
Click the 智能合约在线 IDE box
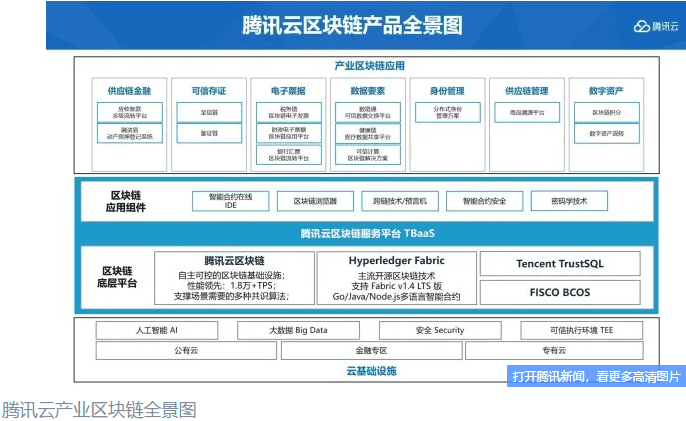231,201
